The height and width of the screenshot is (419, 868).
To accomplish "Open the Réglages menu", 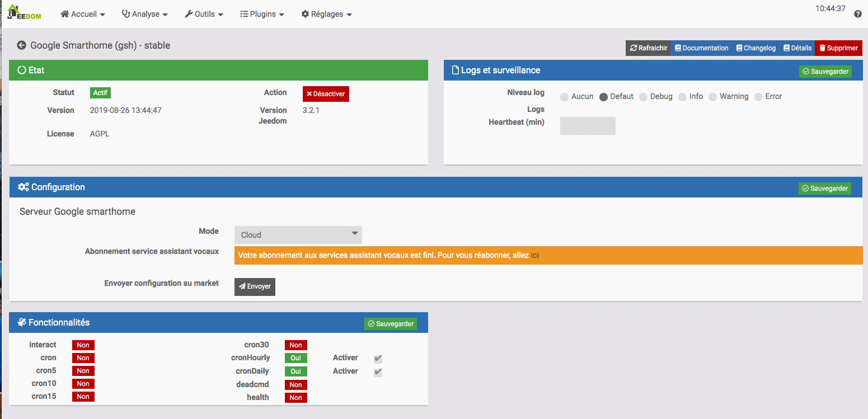I will pyautogui.click(x=327, y=14).
